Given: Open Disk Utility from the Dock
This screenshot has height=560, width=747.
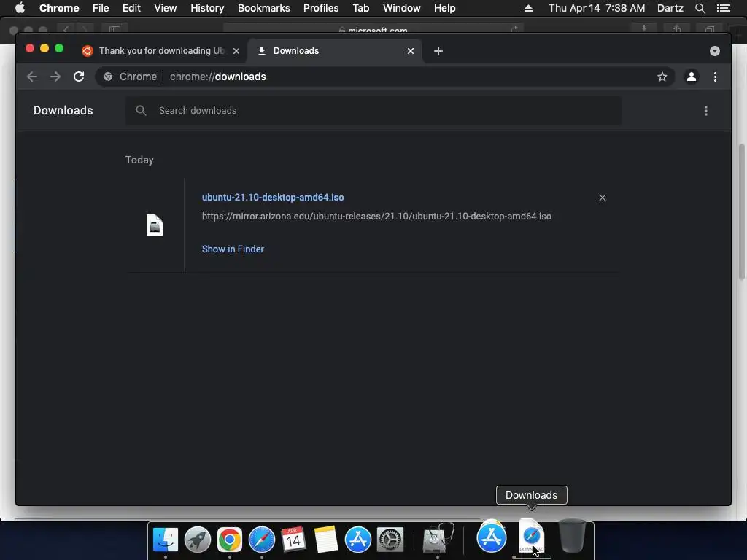Looking at the screenshot, I should (x=438, y=539).
